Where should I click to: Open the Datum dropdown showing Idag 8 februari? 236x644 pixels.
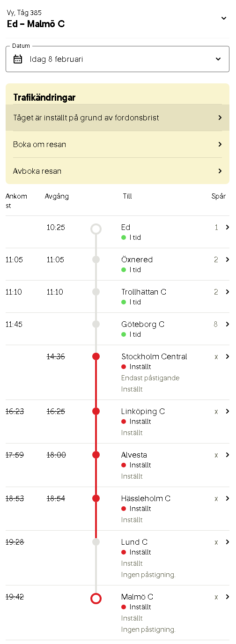(x=118, y=59)
